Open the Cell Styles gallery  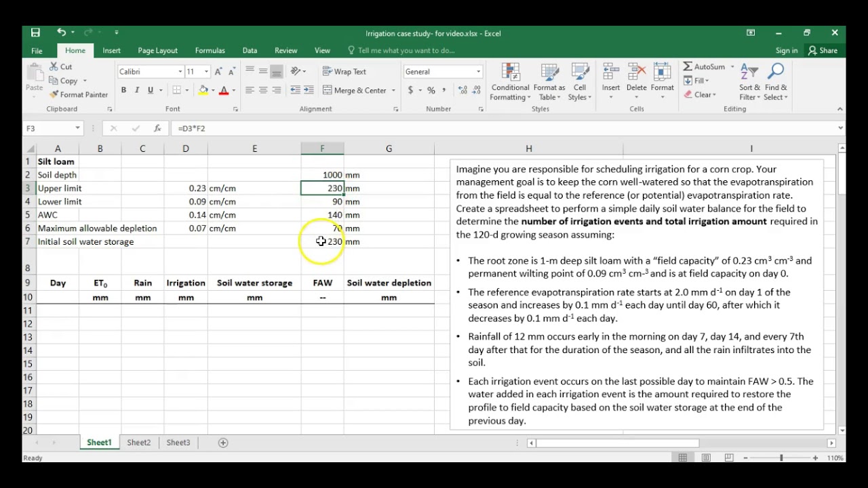[x=580, y=82]
